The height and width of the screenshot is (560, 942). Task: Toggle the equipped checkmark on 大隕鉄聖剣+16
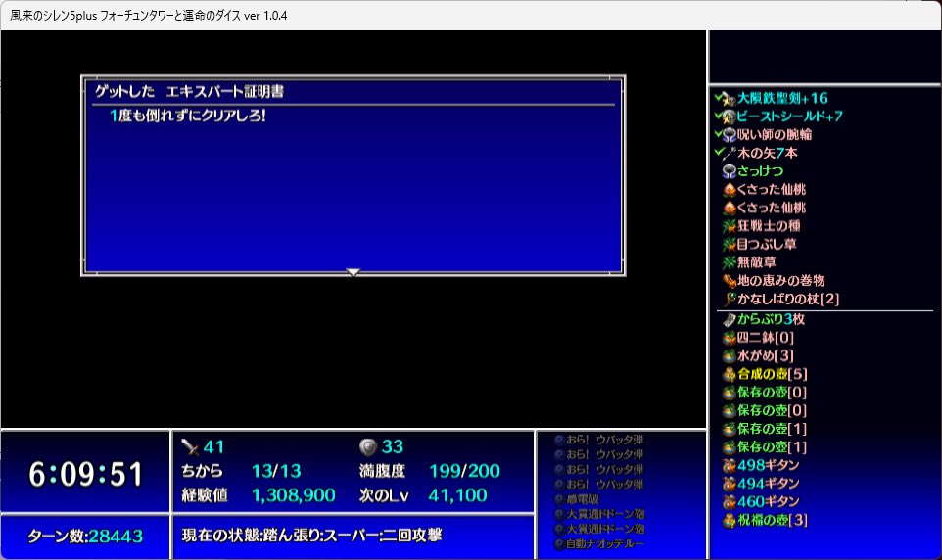pyautogui.click(x=718, y=96)
